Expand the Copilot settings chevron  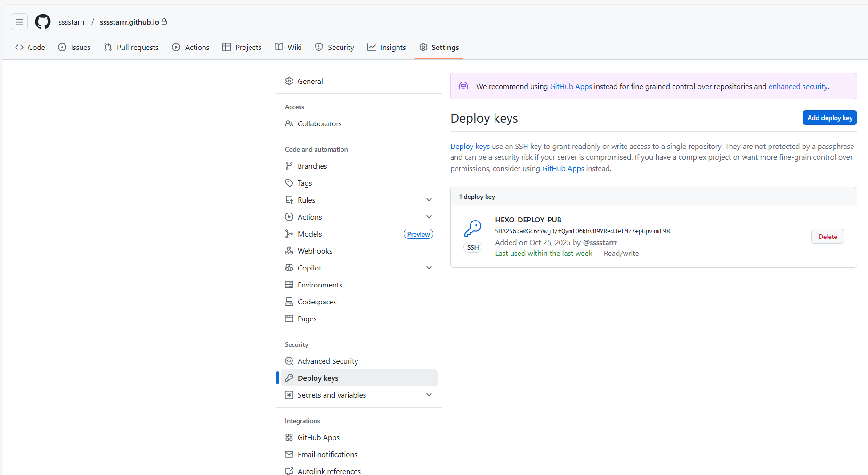[429, 268]
